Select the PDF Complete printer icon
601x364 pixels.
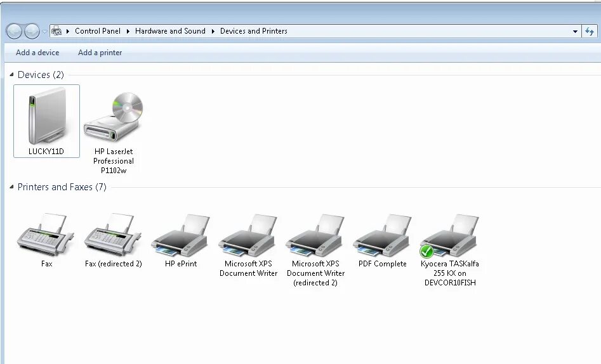point(382,235)
